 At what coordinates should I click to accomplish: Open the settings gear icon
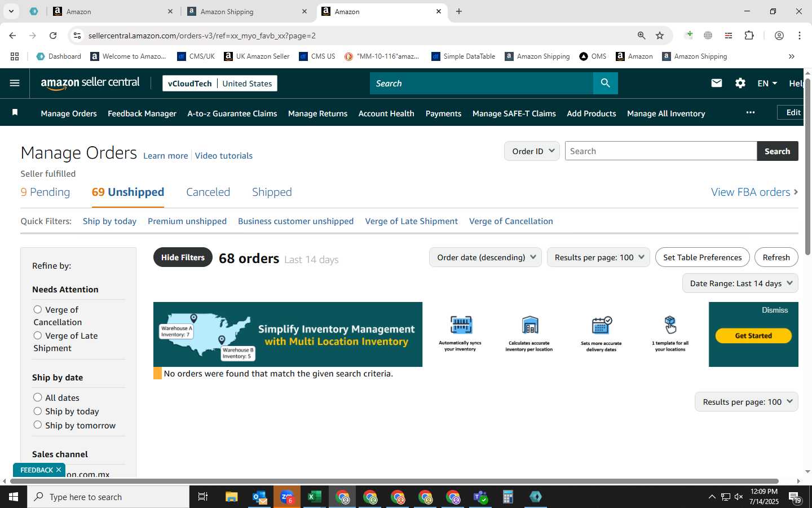(740, 83)
